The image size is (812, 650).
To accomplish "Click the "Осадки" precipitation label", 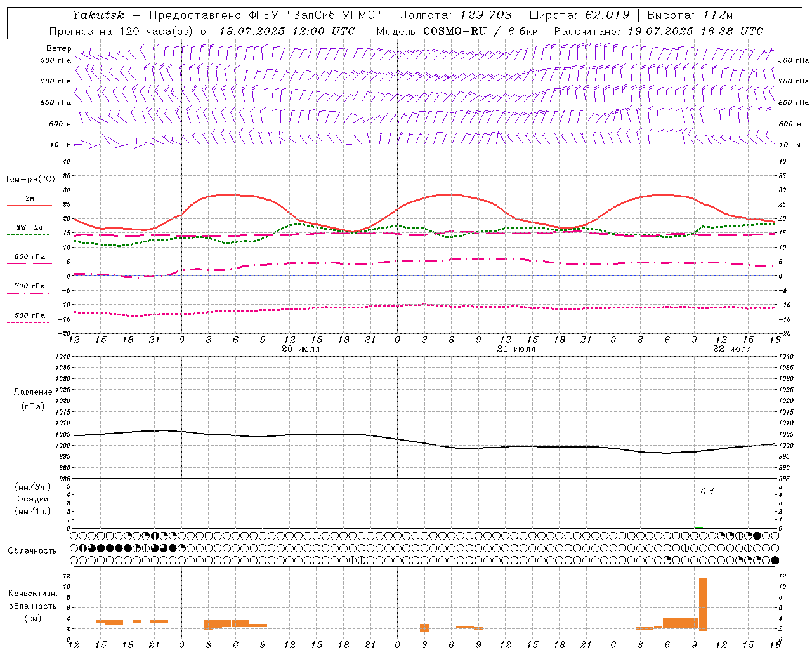I will (x=33, y=499).
